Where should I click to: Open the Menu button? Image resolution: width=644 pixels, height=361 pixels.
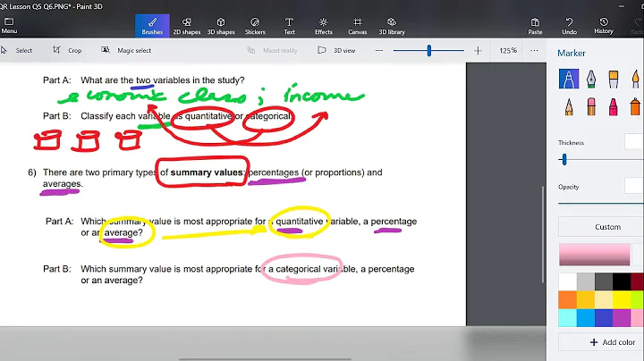tap(9, 26)
